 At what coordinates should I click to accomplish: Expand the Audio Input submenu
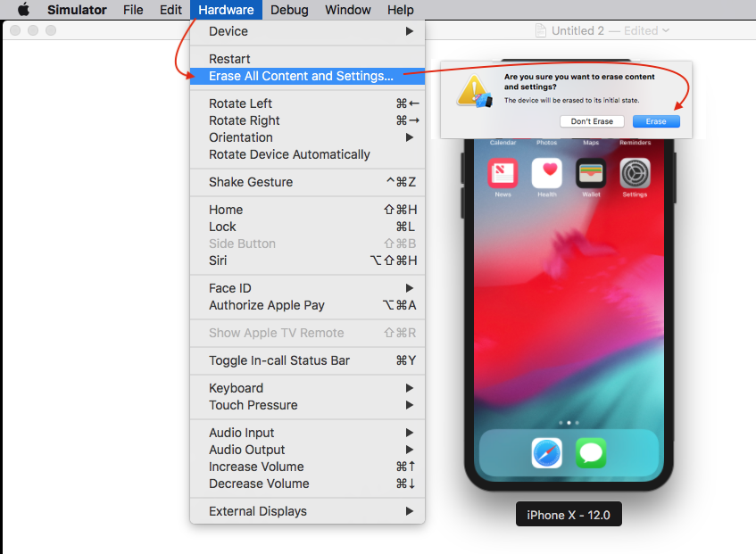click(307, 433)
